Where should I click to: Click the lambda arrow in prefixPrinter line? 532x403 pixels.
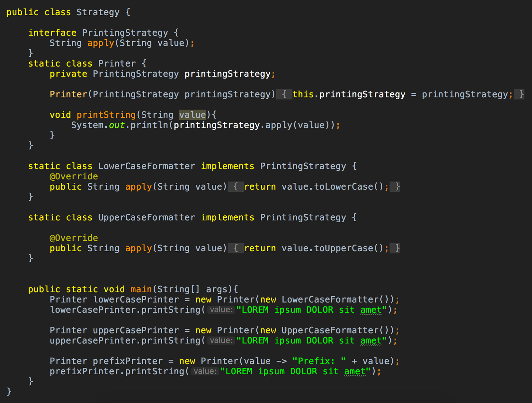coord(281,361)
